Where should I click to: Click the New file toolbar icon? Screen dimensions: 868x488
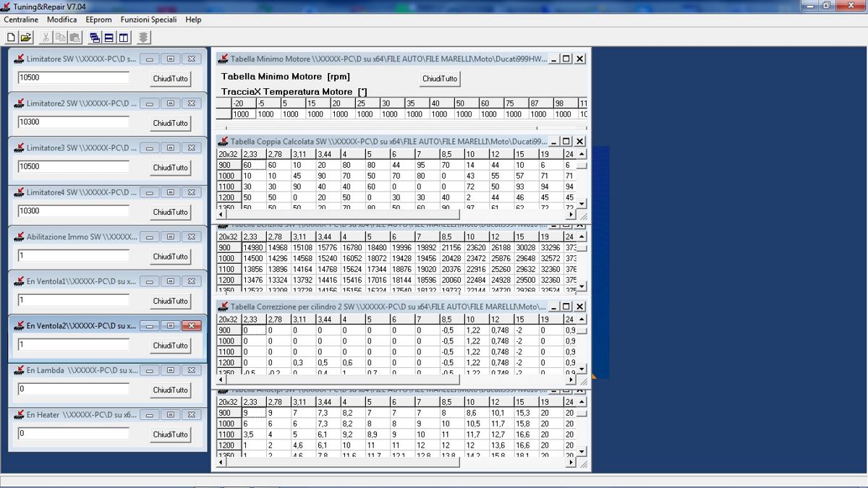pyautogui.click(x=11, y=38)
